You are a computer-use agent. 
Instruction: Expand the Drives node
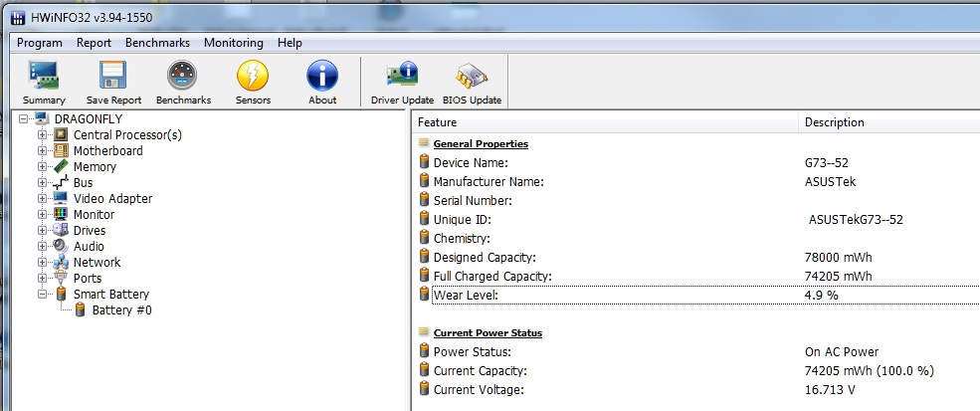click(x=42, y=230)
